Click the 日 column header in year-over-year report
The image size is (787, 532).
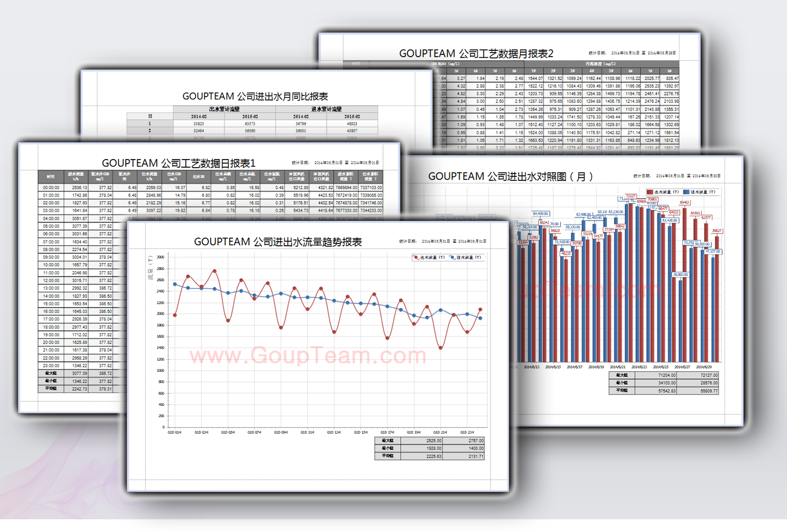coord(150,116)
